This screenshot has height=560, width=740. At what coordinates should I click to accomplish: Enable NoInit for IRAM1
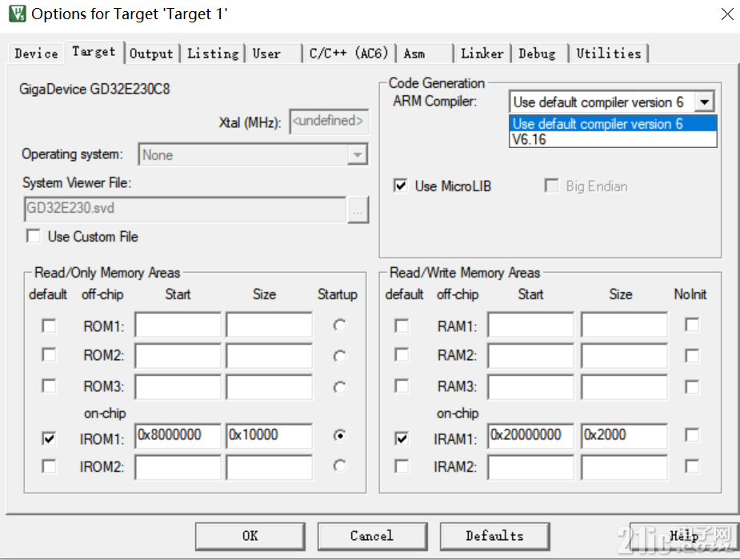point(692,435)
